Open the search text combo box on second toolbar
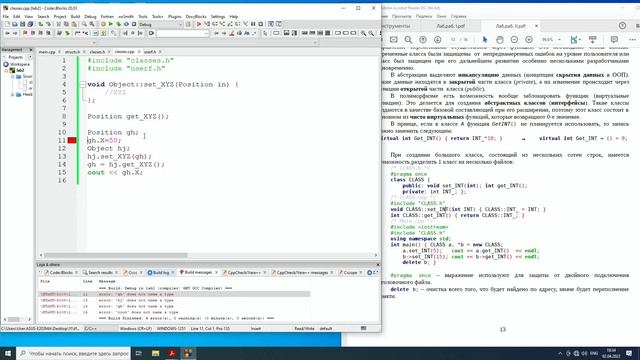Image resolution: width=640 pixels, height=360 pixels. (182, 33)
